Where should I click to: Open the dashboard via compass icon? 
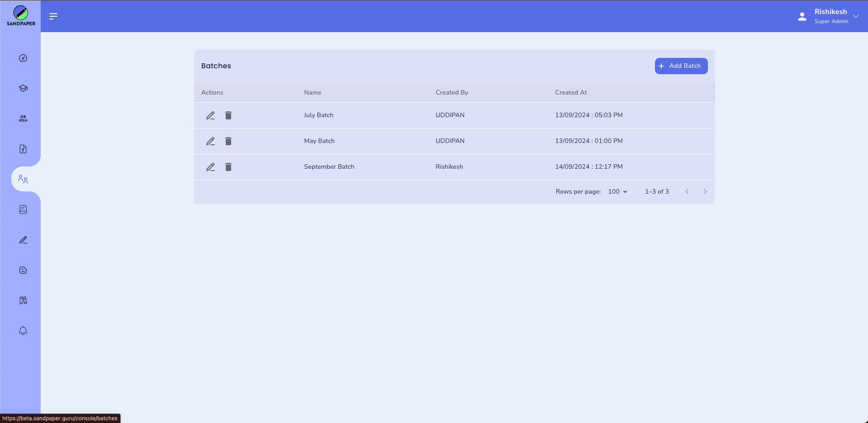click(x=23, y=58)
